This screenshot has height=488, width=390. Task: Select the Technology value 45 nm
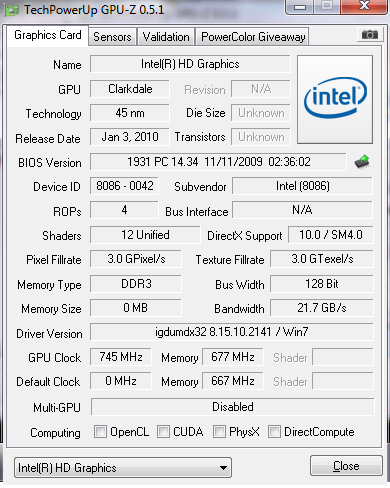(130, 113)
